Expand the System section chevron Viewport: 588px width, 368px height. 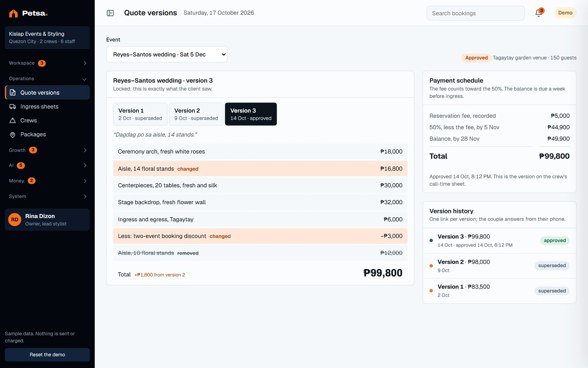point(85,196)
